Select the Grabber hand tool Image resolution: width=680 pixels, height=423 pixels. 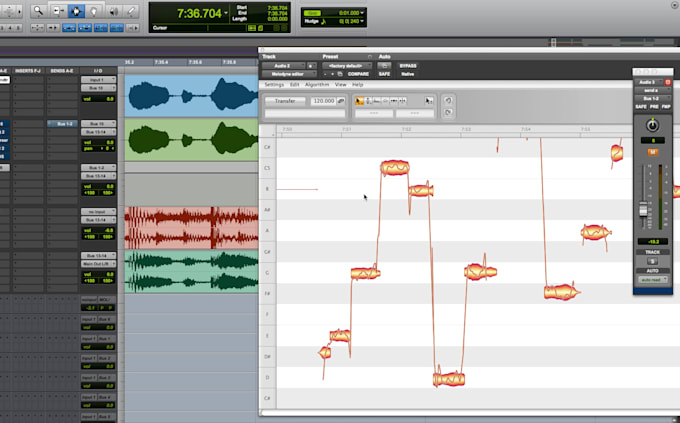pyautogui.click(x=94, y=11)
